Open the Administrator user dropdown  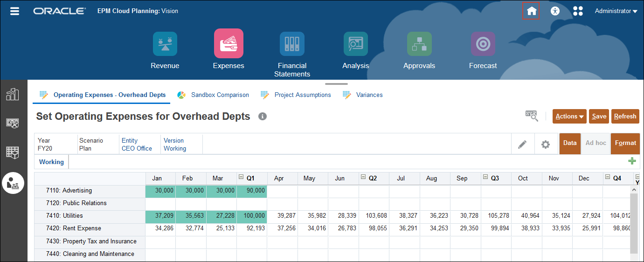[616, 11]
